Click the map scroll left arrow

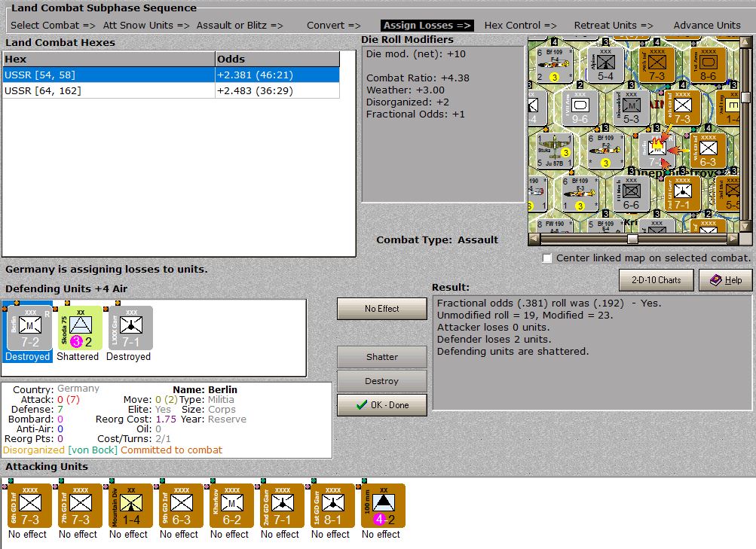pyautogui.click(x=533, y=239)
